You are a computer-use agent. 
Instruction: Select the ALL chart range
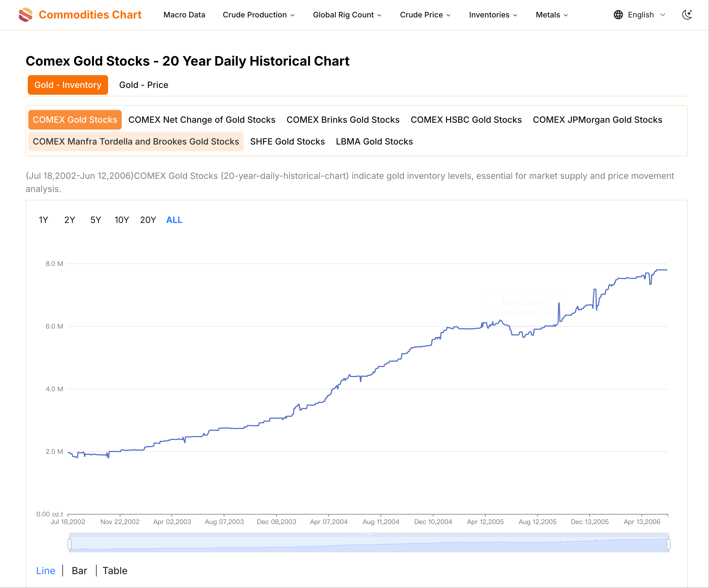174,220
